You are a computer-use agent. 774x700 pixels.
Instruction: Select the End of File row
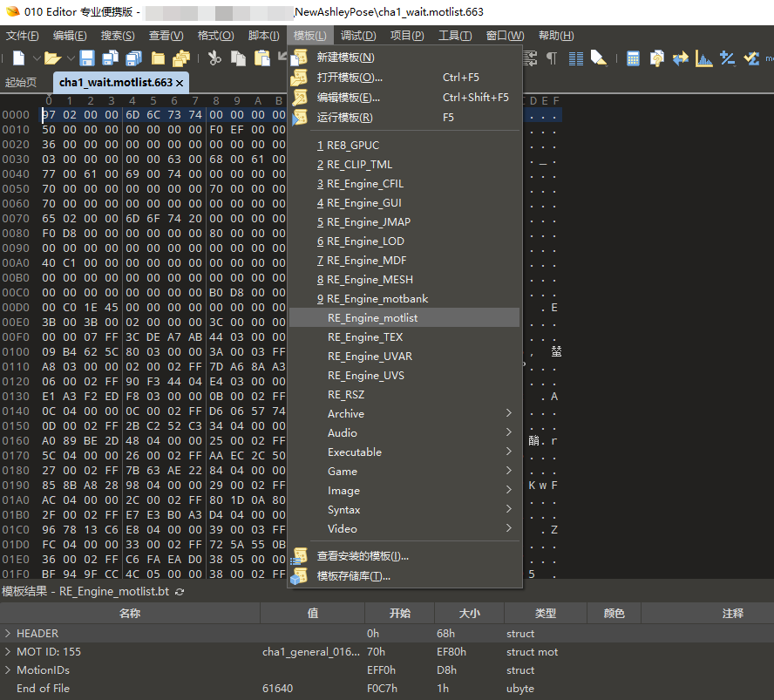[x=387, y=688]
